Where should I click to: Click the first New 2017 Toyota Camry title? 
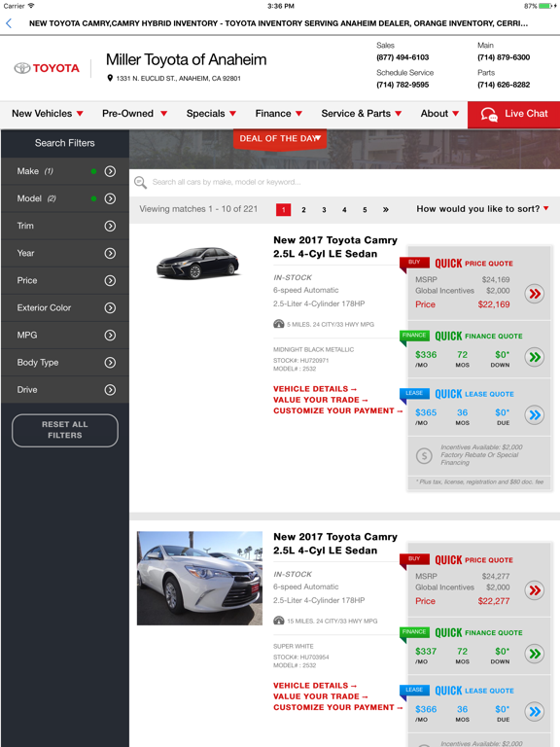335,247
